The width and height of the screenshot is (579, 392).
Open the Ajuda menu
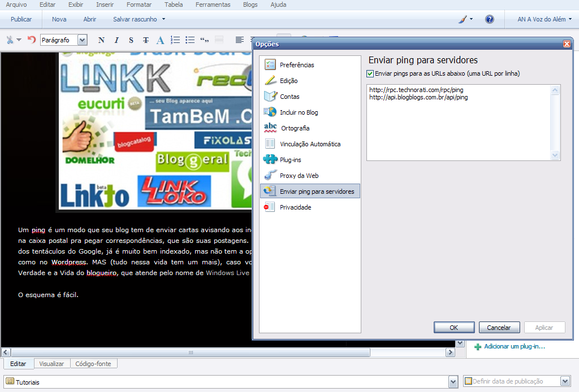pyautogui.click(x=278, y=5)
